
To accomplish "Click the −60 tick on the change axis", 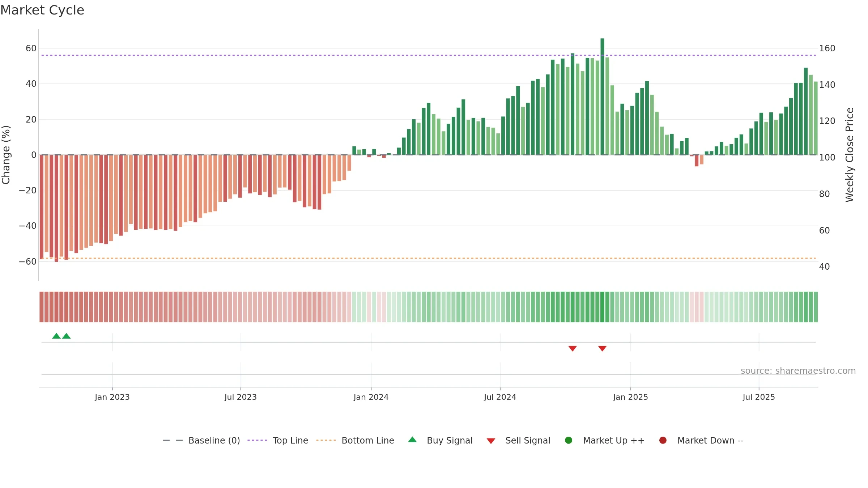I will tap(27, 262).
